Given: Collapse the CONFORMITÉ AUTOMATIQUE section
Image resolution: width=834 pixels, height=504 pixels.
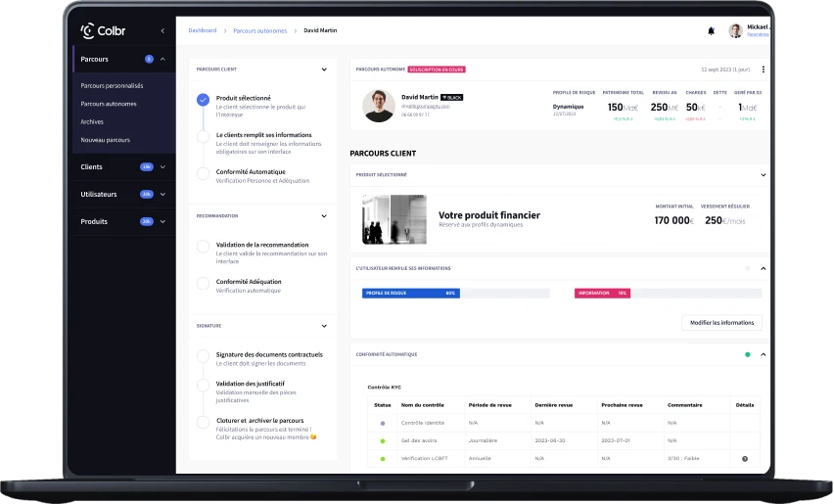Looking at the screenshot, I should 764,354.
